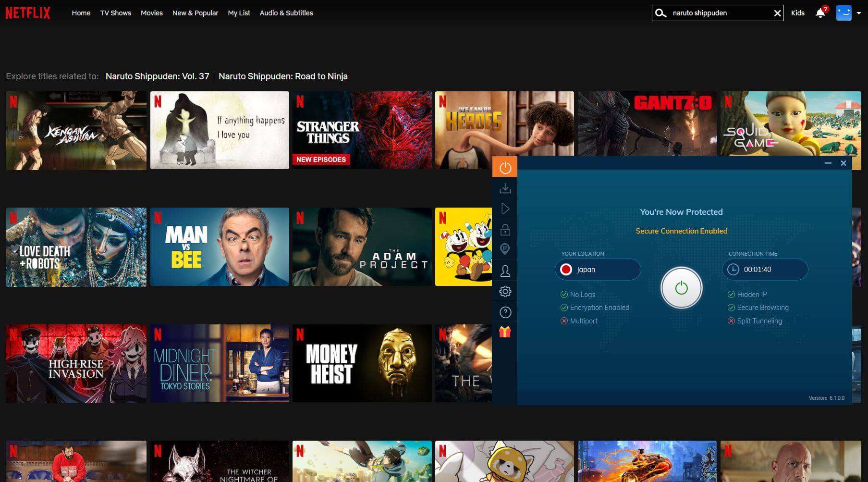Image resolution: width=868 pixels, height=482 pixels.
Task: Open Gantz:O thumbnail
Action: (647, 124)
